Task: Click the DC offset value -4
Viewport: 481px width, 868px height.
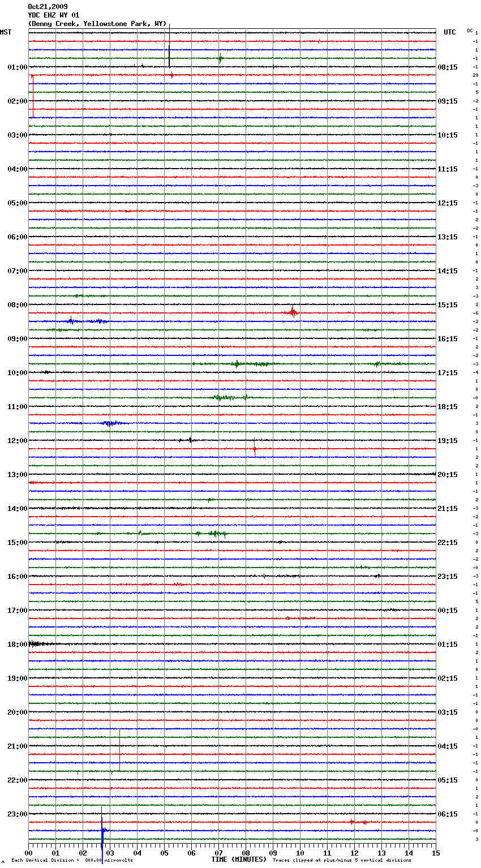Action: click(x=476, y=372)
